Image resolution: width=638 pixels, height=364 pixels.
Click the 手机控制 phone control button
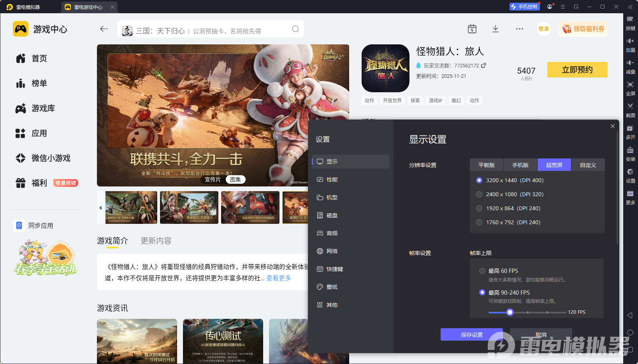point(524,7)
